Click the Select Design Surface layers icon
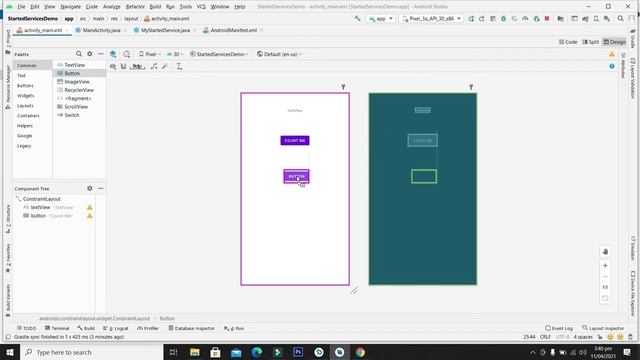 (x=113, y=54)
